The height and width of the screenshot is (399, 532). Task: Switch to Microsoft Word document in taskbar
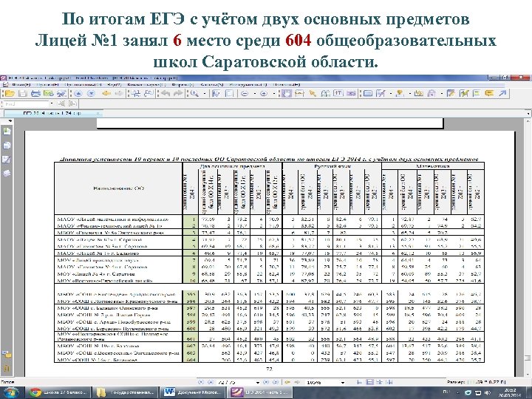[x=192, y=392]
